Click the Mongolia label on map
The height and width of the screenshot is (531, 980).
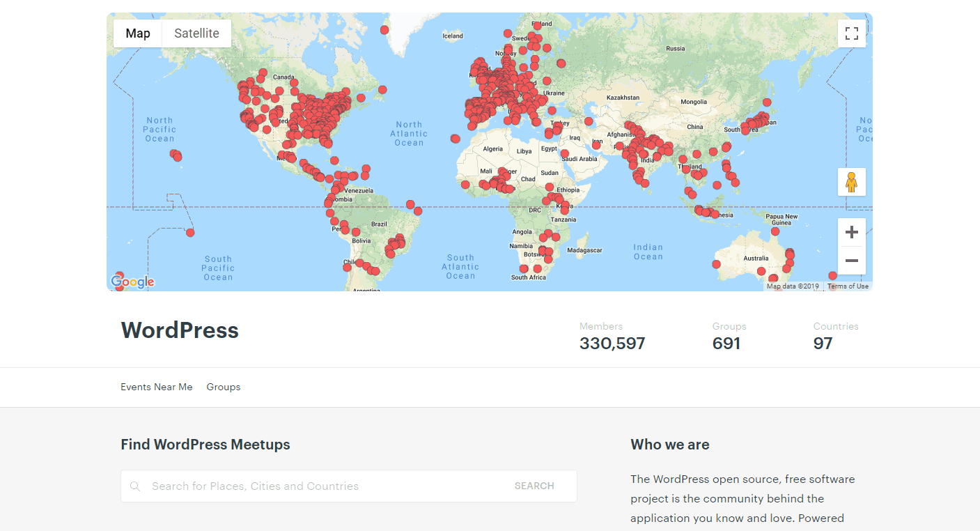(x=694, y=102)
